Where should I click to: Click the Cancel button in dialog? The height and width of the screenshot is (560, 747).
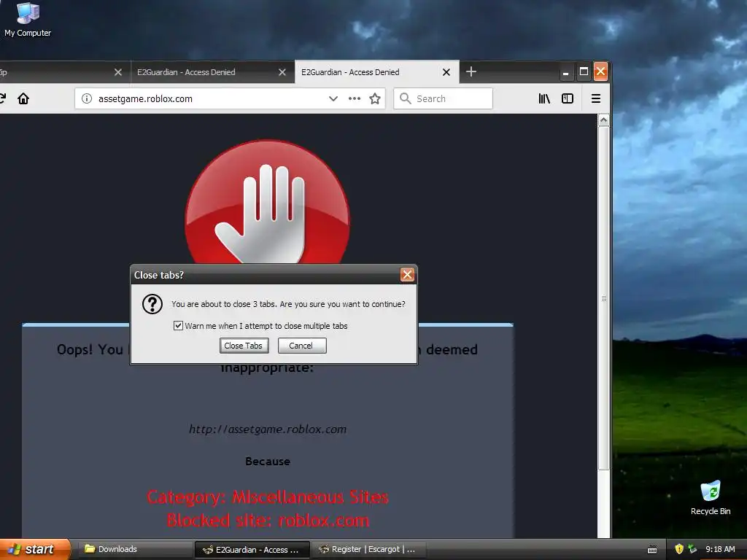tap(301, 346)
